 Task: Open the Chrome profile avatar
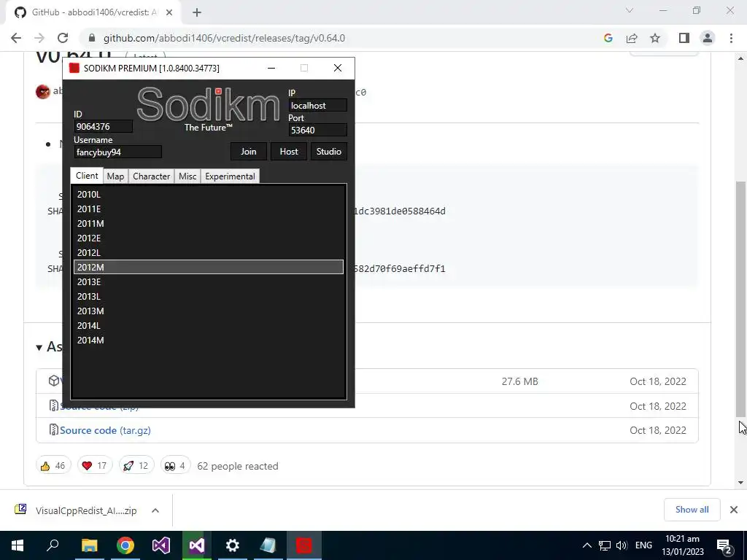tap(708, 38)
